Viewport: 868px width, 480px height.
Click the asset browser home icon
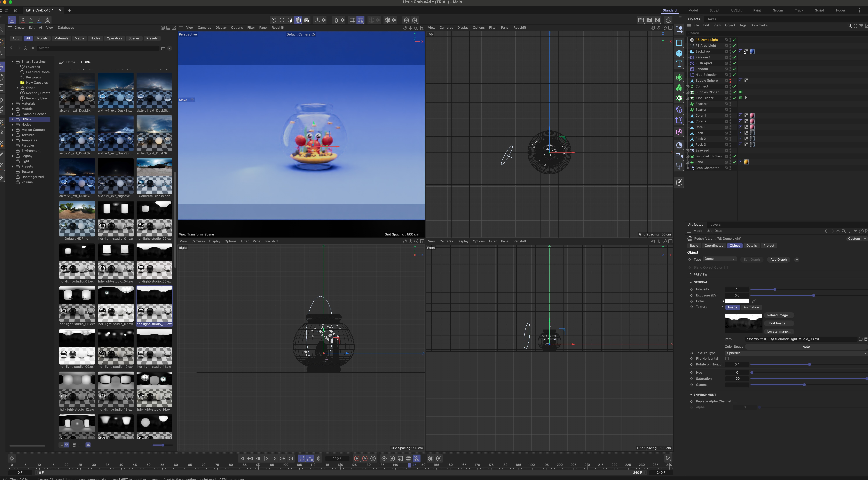pos(25,48)
